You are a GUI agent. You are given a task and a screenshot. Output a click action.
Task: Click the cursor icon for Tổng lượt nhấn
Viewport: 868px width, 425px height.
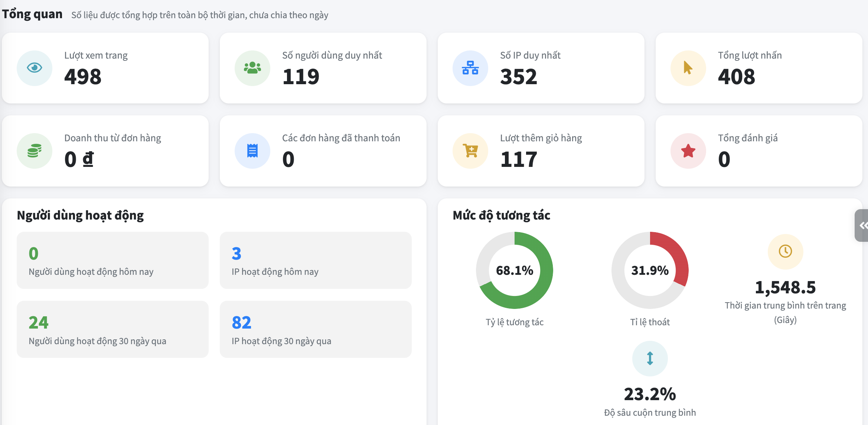(688, 68)
